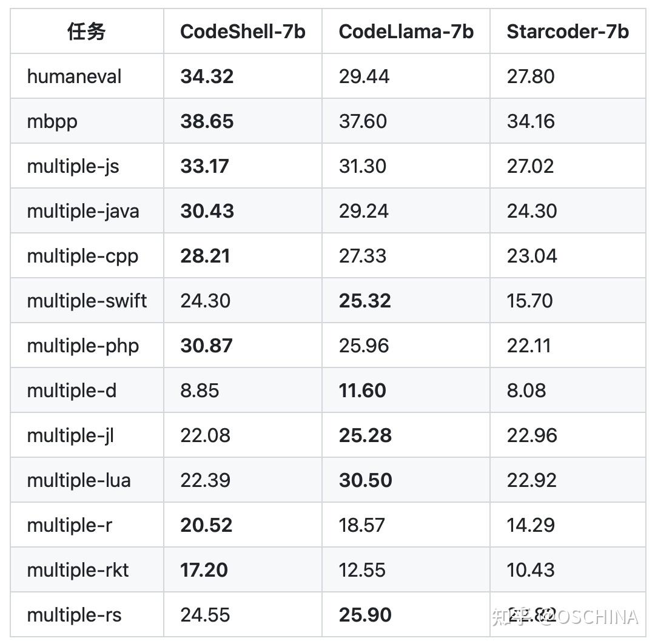
Task: Click the 任务 column header
Action: point(86,32)
